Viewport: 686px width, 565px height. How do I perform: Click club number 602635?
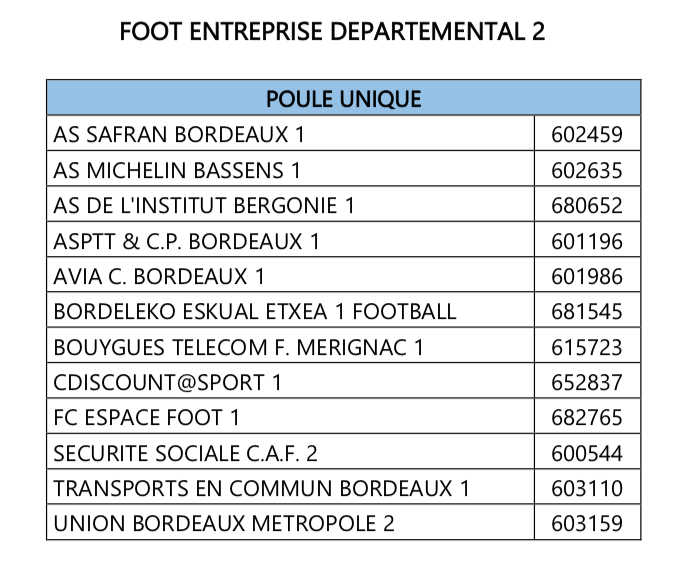point(587,169)
